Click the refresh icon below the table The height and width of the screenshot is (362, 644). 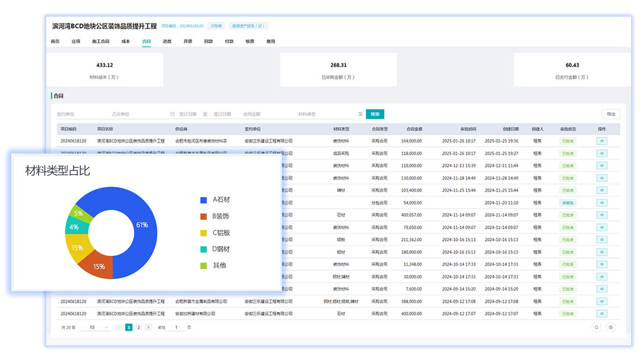596,327
